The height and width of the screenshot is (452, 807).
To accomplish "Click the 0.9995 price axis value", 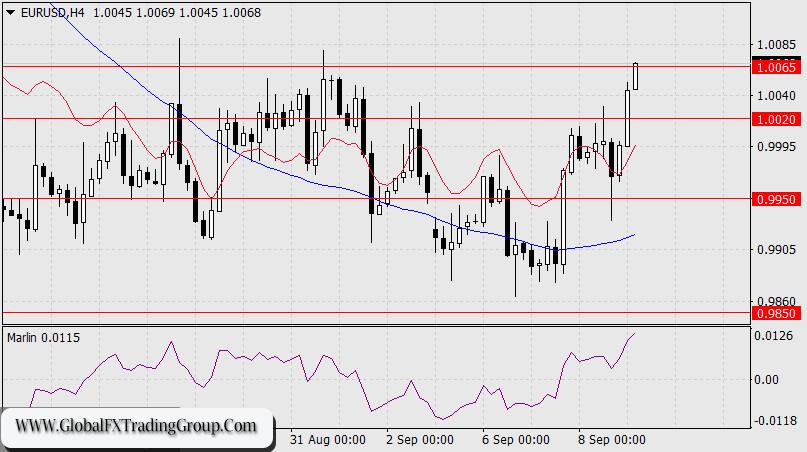I will coord(776,147).
